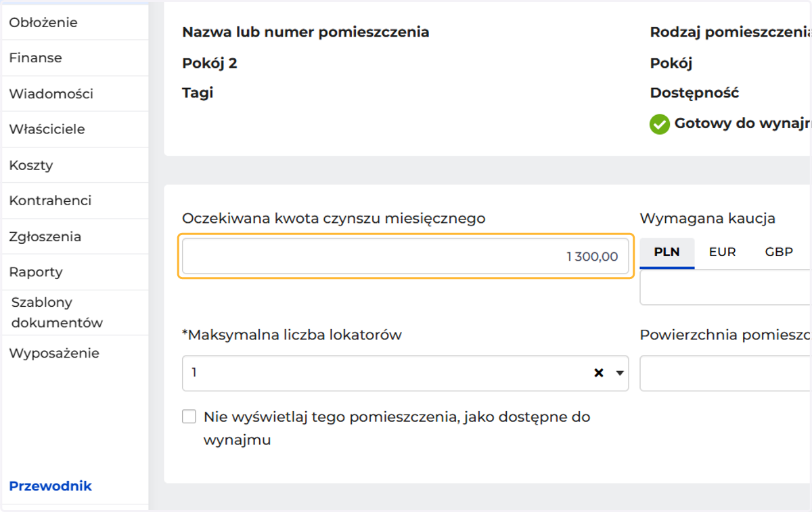The width and height of the screenshot is (812, 512).
Task: Open Maksymalna liczba lokatorów combo box
Action: pos(405,373)
